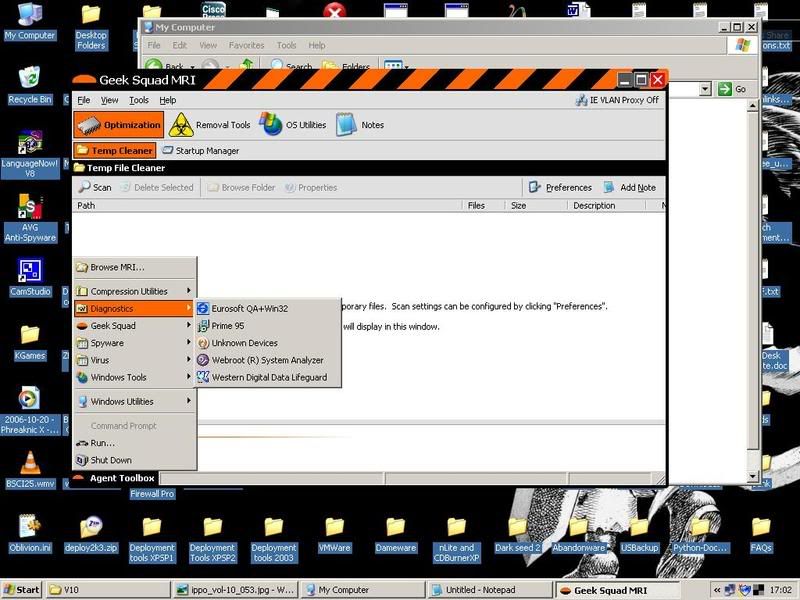Expand the Spyware submenu
Image resolution: width=800 pixels, height=600 pixels.
coord(135,343)
